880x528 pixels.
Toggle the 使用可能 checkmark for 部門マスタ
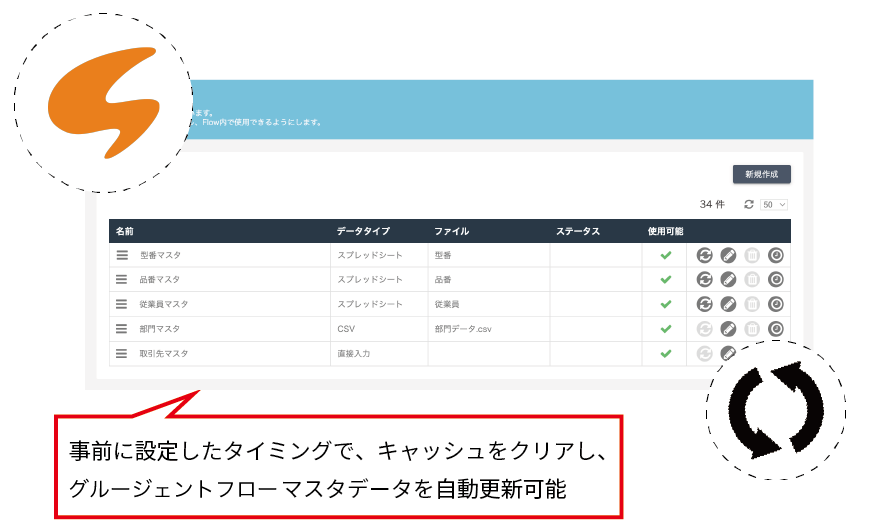(665, 329)
